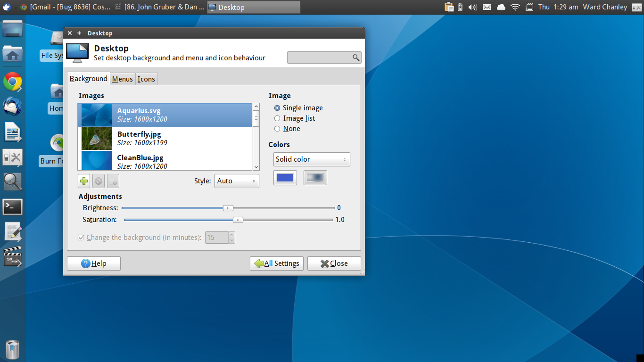Launch Thunderbird mail from the dock
The image size is (644, 362).
pos(12,107)
